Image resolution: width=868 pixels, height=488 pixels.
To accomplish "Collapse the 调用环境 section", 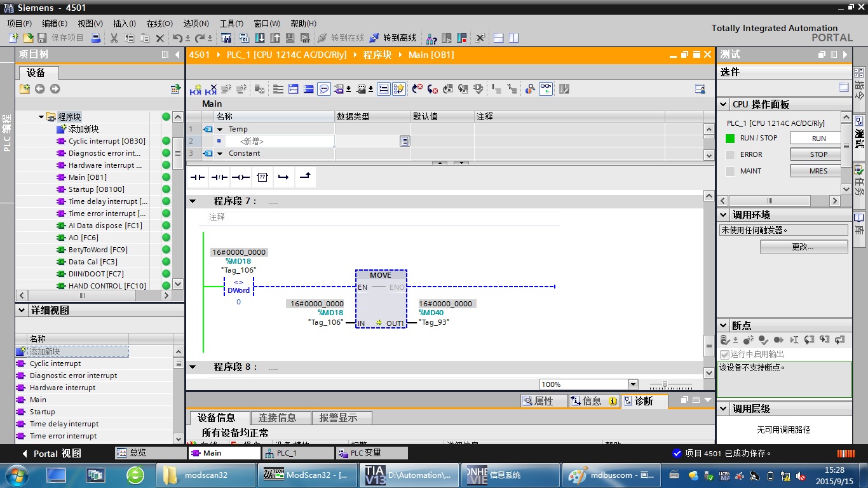I will pyautogui.click(x=724, y=215).
